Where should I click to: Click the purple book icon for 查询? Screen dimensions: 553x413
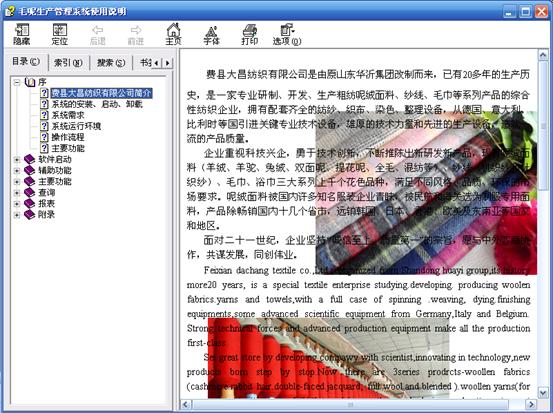tap(29, 193)
